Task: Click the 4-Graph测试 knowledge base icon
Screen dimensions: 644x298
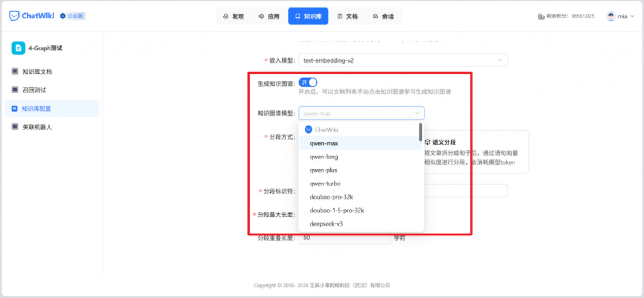Action: point(18,48)
